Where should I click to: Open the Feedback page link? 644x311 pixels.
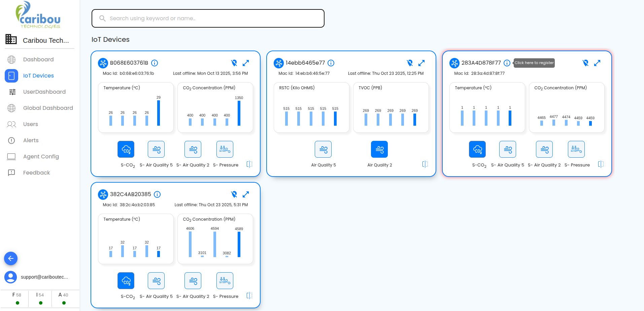36,173
